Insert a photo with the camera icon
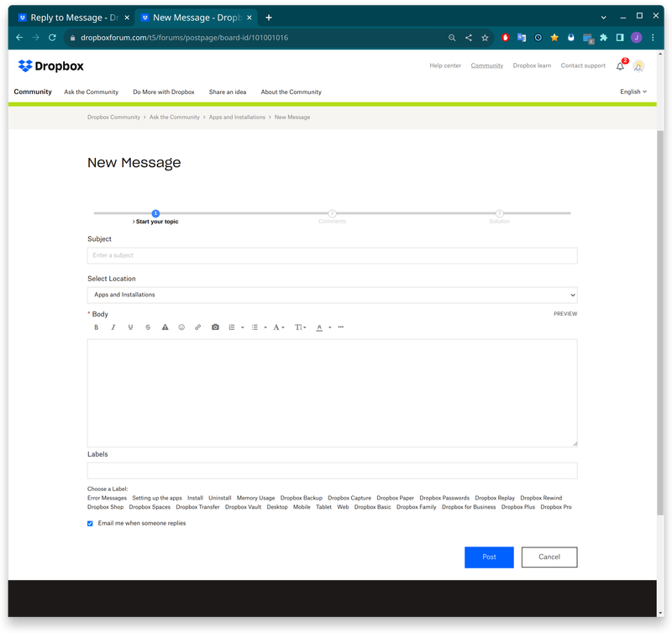This screenshot has height=633, width=672. [215, 327]
